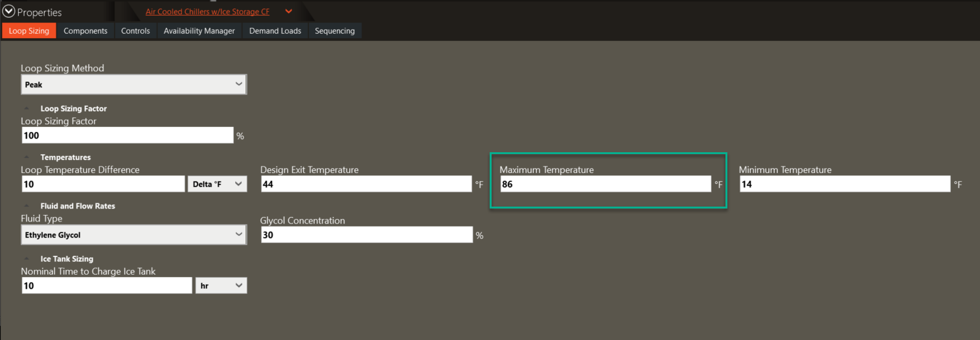This screenshot has width=980, height=340.
Task: Click the Properties panel title text
Action: (40, 12)
